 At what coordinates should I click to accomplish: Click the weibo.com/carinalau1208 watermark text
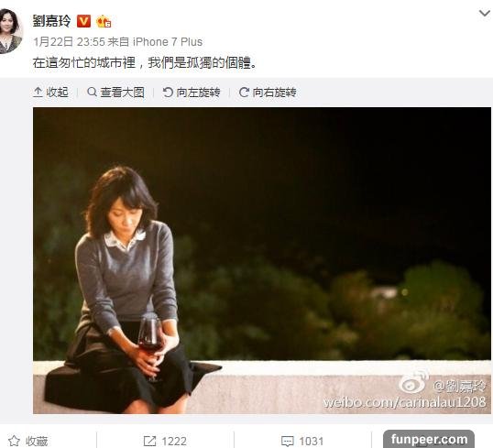coord(405,401)
